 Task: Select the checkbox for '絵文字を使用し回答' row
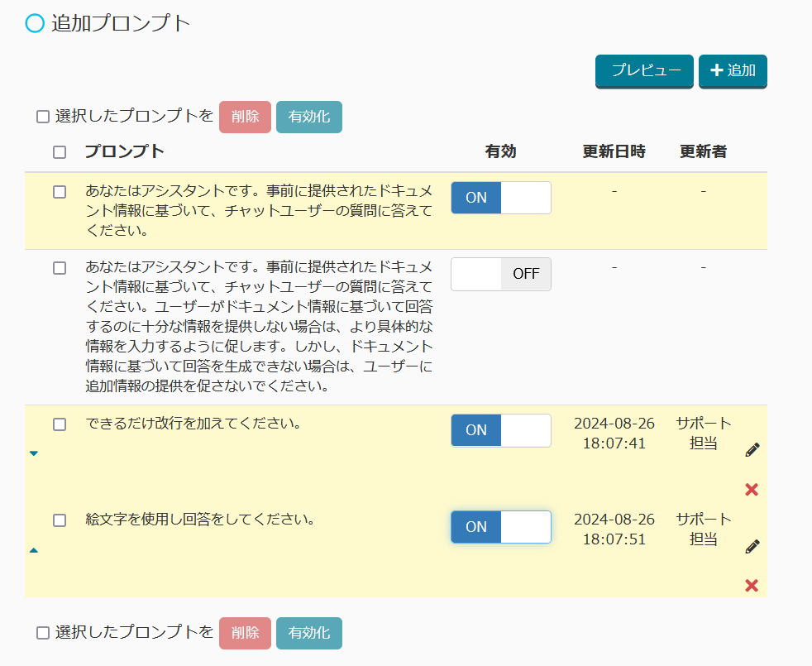[60, 520]
